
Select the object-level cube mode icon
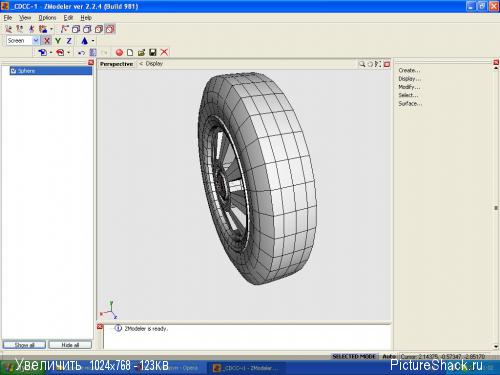(110, 29)
